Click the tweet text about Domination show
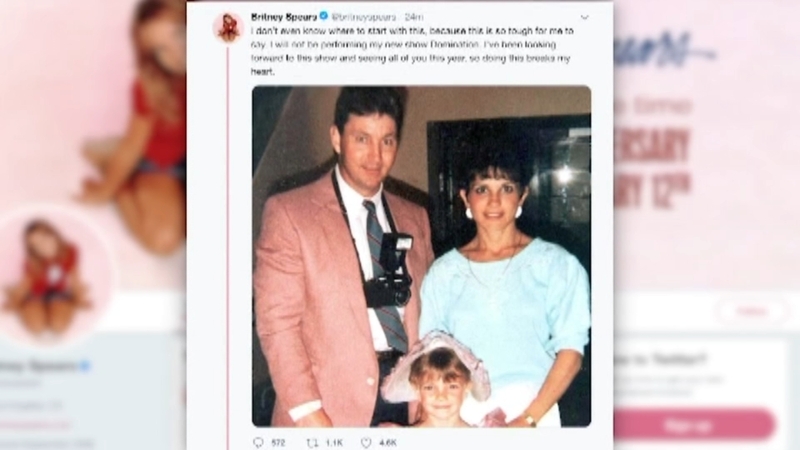 (412, 51)
